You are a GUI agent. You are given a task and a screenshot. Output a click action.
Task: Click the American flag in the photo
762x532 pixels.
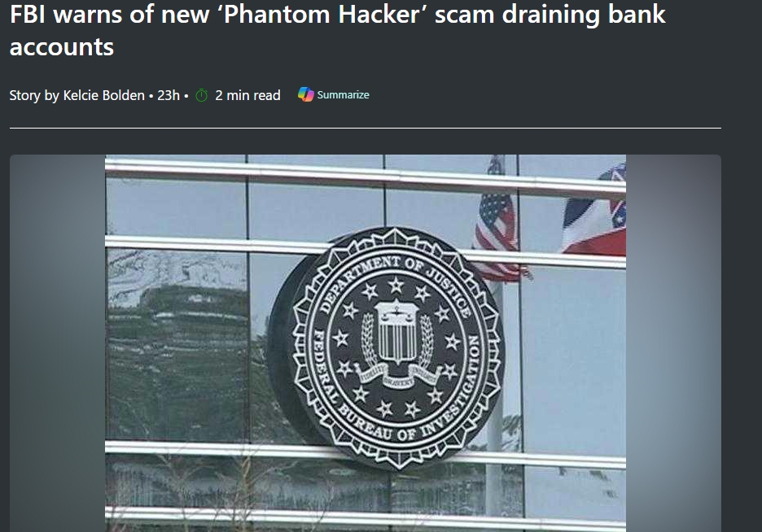498,234
